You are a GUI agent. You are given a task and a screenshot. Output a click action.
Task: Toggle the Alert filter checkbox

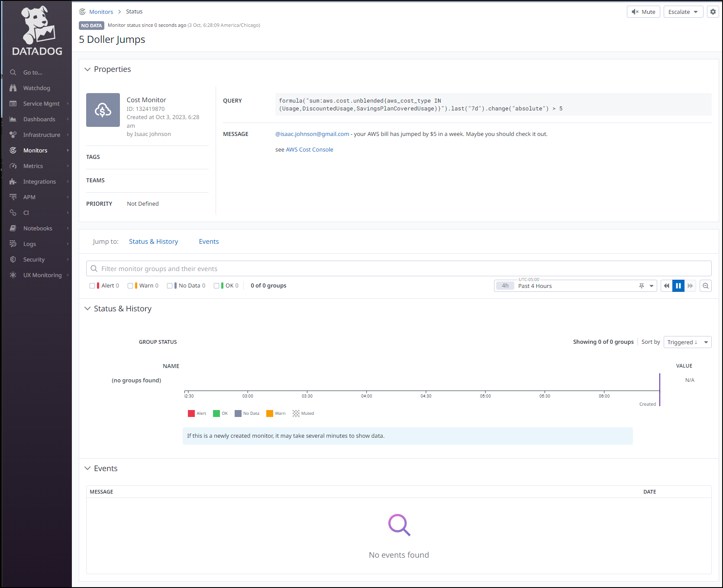pos(92,286)
